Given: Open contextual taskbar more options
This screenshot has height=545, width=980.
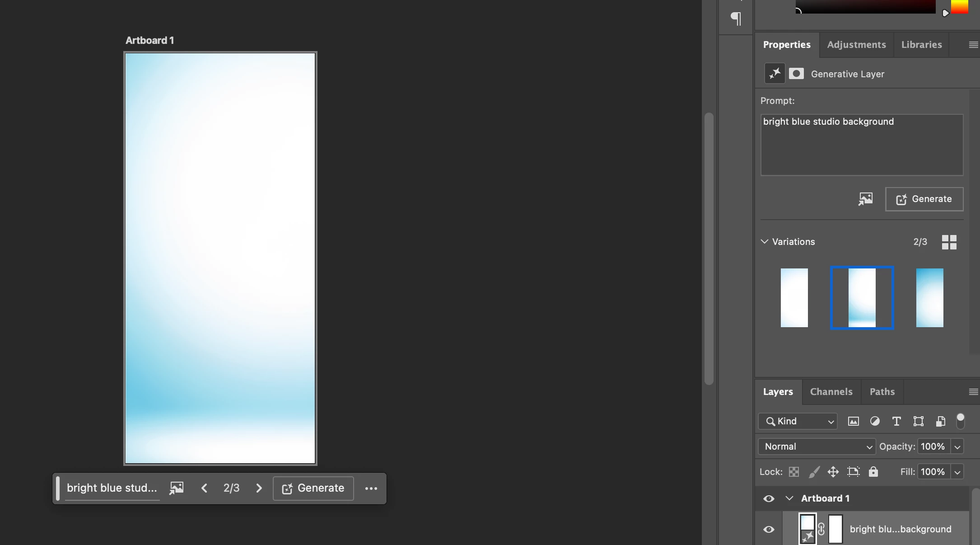Looking at the screenshot, I should point(371,489).
